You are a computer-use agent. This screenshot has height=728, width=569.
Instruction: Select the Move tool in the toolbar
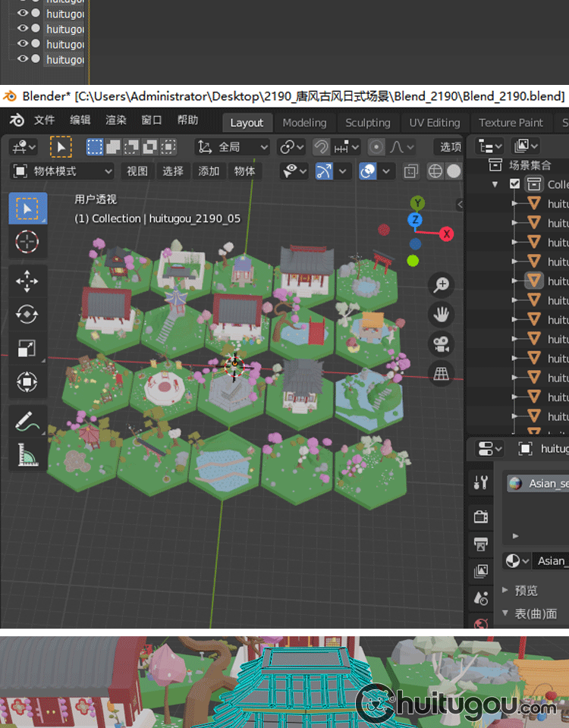pos(27,282)
